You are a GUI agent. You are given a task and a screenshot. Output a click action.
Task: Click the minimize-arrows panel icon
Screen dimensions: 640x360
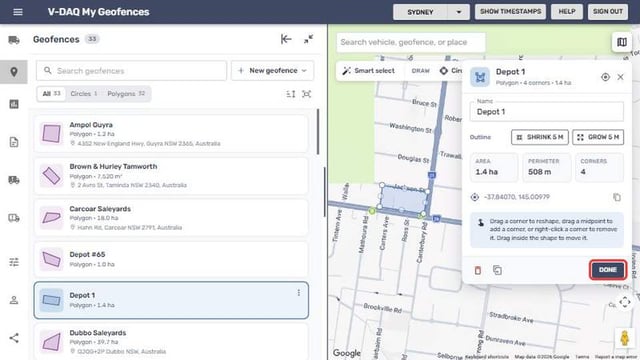(308, 39)
